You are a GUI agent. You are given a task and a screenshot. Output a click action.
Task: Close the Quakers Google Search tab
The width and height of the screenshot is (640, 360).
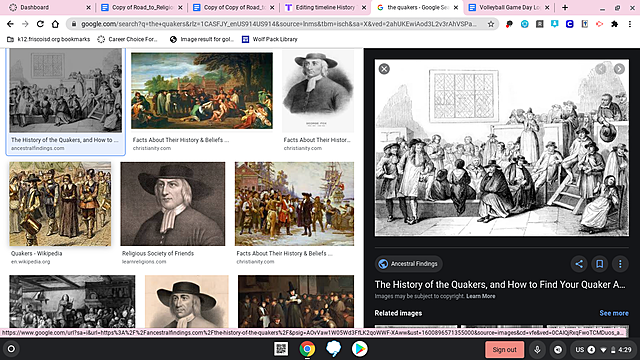pos(456,7)
